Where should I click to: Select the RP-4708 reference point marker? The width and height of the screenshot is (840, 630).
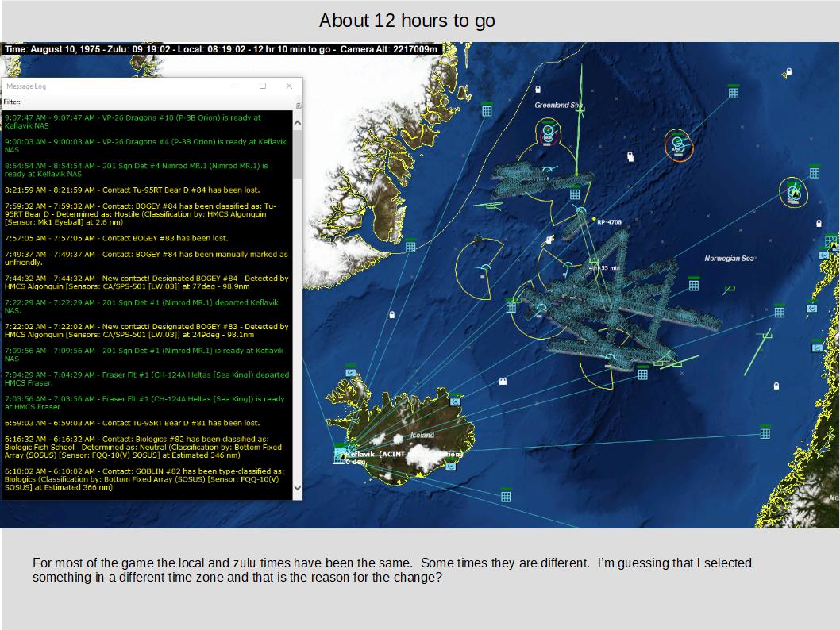click(x=594, y=219)
